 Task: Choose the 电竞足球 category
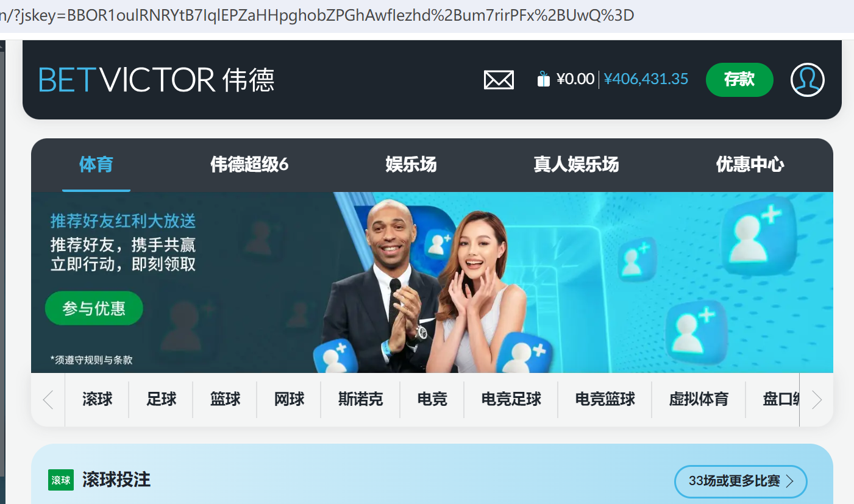pyautogui.click(x=511, y=399)
